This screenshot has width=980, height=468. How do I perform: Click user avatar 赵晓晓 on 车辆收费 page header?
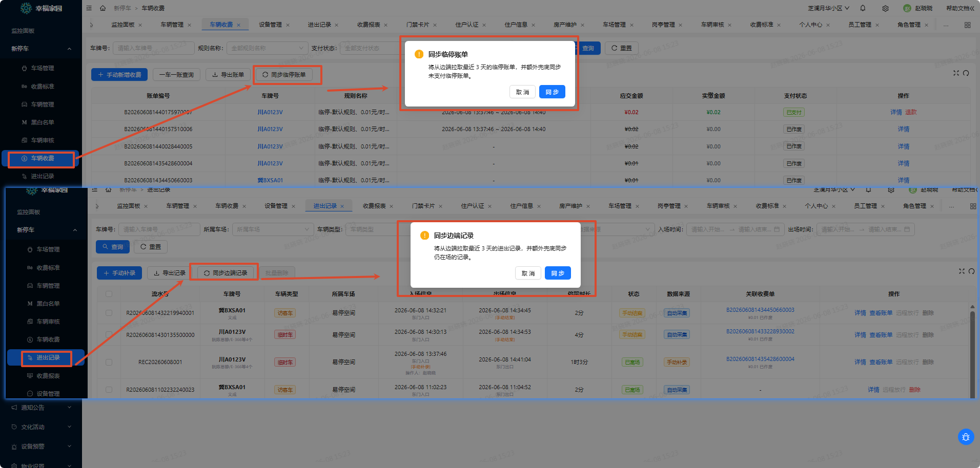pos(907,8)
